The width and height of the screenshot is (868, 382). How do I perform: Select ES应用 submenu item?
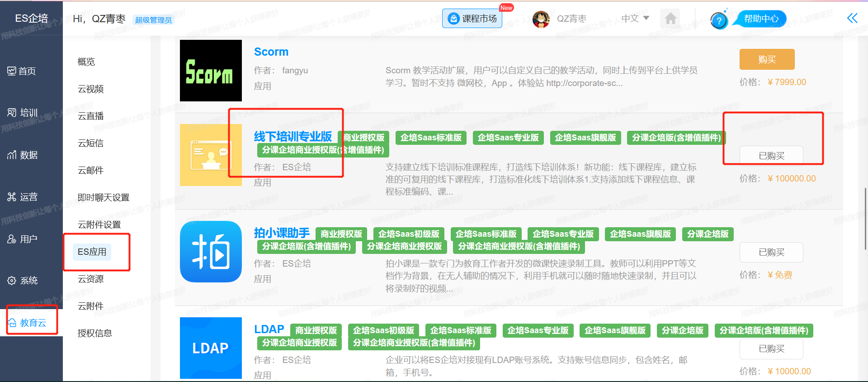click(92, 252)
